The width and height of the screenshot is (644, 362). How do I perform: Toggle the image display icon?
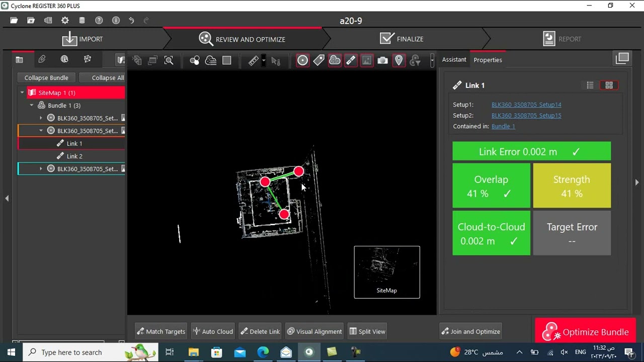tap(367, 60)
